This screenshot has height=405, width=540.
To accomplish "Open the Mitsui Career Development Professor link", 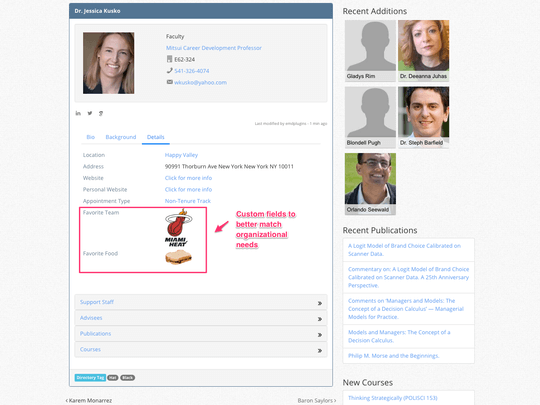I will click(x=214, y=48).
